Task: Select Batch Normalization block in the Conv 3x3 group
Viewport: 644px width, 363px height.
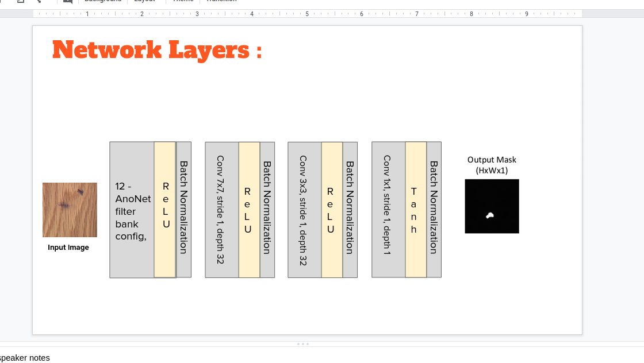Action: coord(350,210)
